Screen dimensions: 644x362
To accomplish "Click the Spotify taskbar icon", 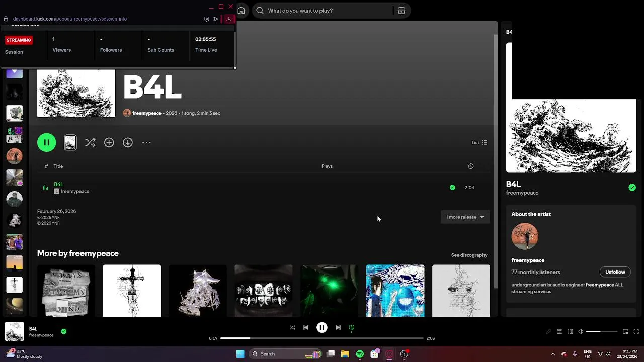I will click(360, 354).
